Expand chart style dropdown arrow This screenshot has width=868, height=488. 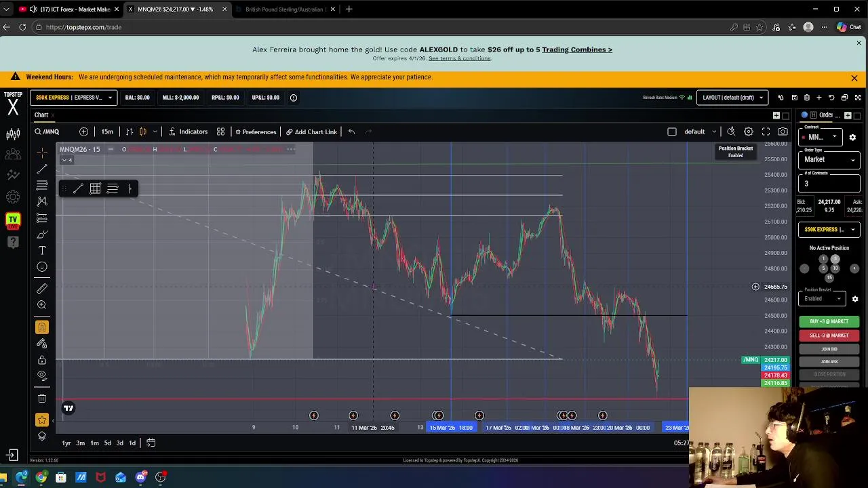tap(155, 131)
